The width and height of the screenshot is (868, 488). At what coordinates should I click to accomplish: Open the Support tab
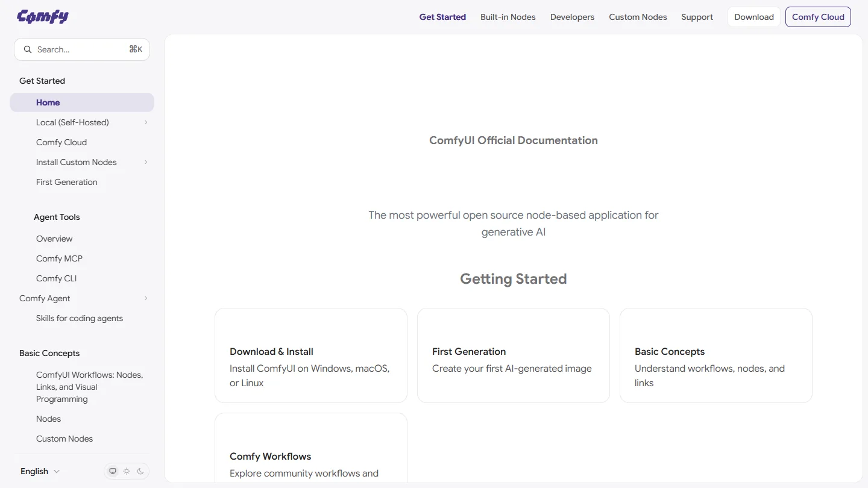697,17
